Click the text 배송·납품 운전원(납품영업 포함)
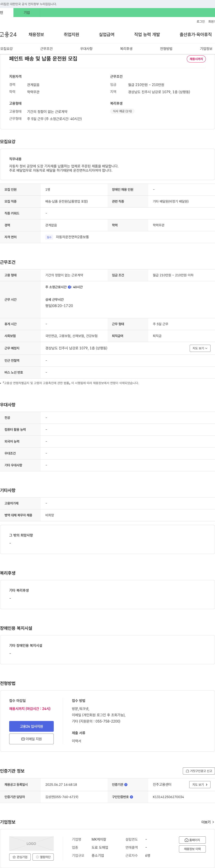This screenshot has height=868, width=215. [x=67, y=201]
